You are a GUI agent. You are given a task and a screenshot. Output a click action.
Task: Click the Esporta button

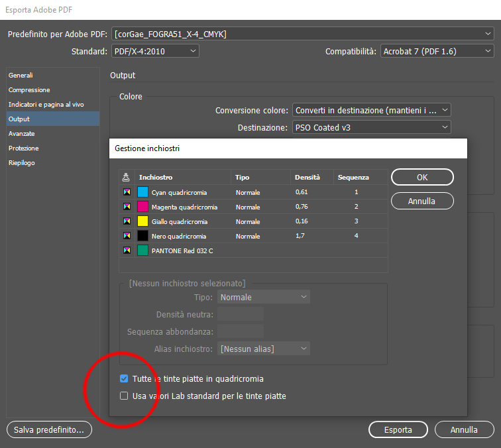(398, 430)
